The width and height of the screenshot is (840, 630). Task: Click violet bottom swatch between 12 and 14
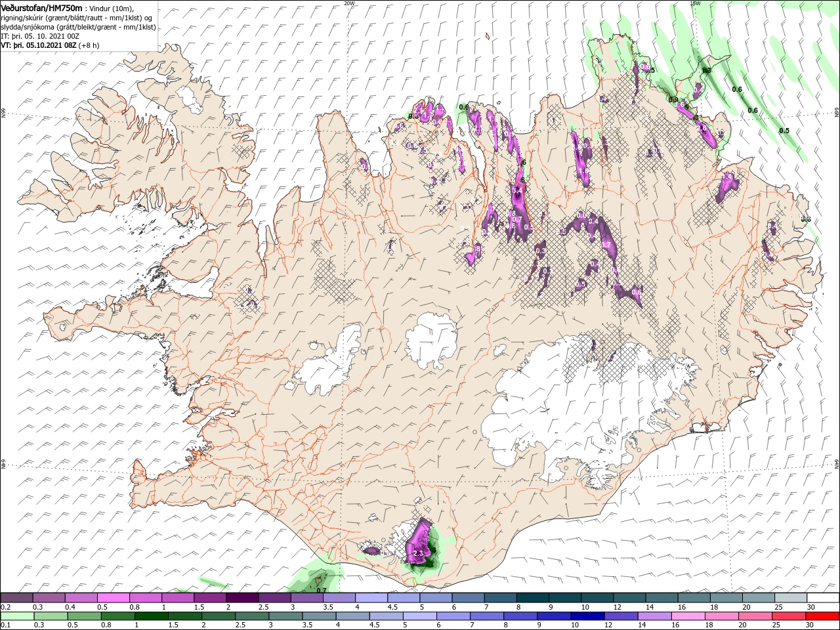tap(621, 616)
